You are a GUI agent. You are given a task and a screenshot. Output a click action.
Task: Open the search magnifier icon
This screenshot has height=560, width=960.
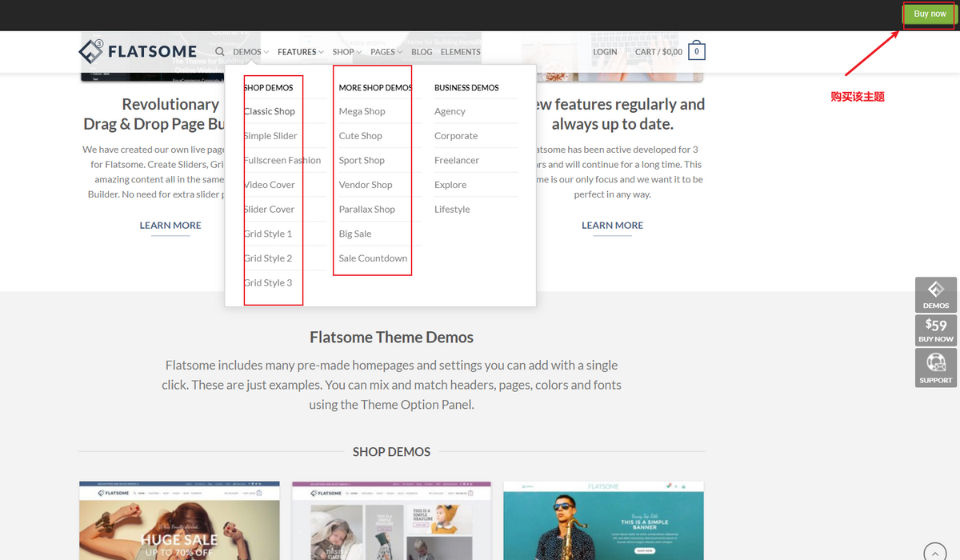(219, 52)
